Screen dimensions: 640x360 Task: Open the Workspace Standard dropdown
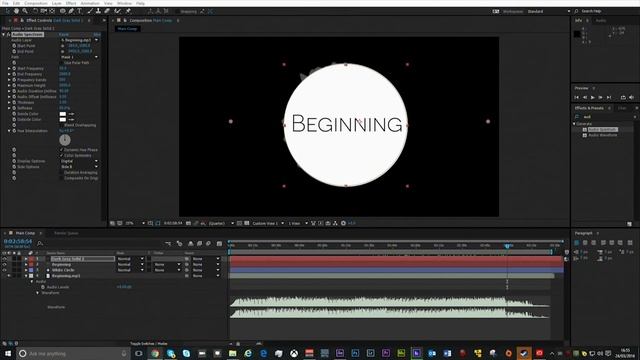549,11
